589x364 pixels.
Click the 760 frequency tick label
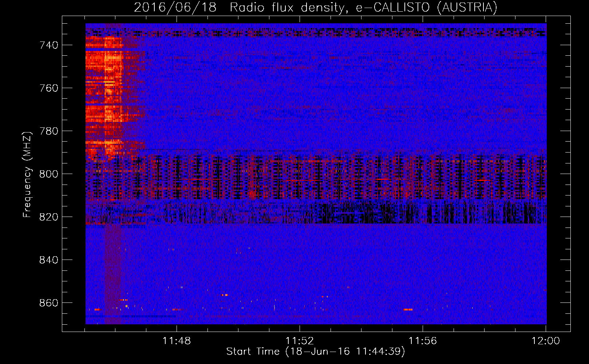click(x=49, y=88)
